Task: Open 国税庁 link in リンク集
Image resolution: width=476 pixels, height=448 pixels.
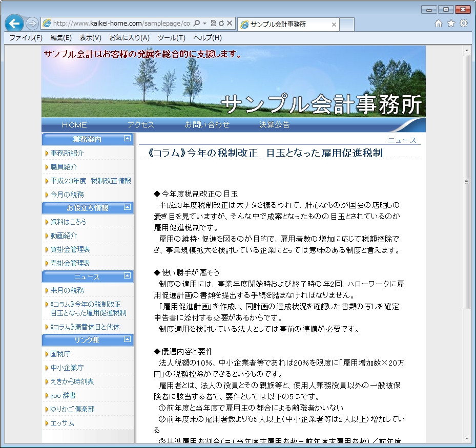Action: (x=60, y=354)
